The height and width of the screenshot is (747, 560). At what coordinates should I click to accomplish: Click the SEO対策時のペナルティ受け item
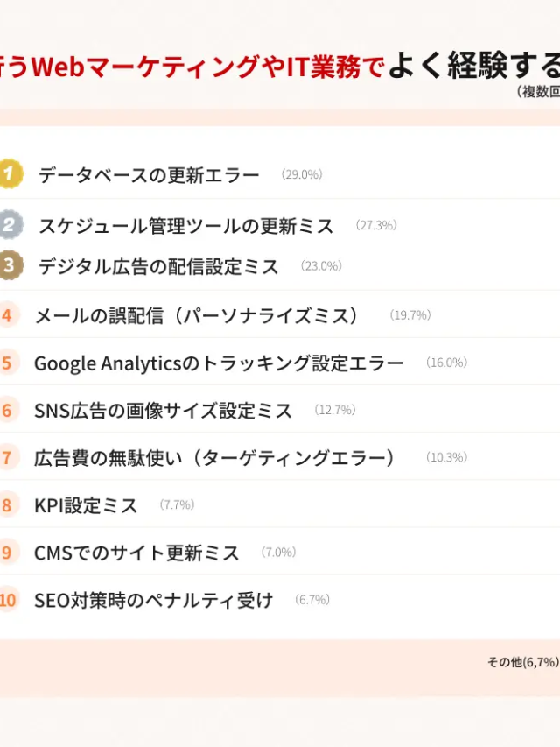click(153, 600)
